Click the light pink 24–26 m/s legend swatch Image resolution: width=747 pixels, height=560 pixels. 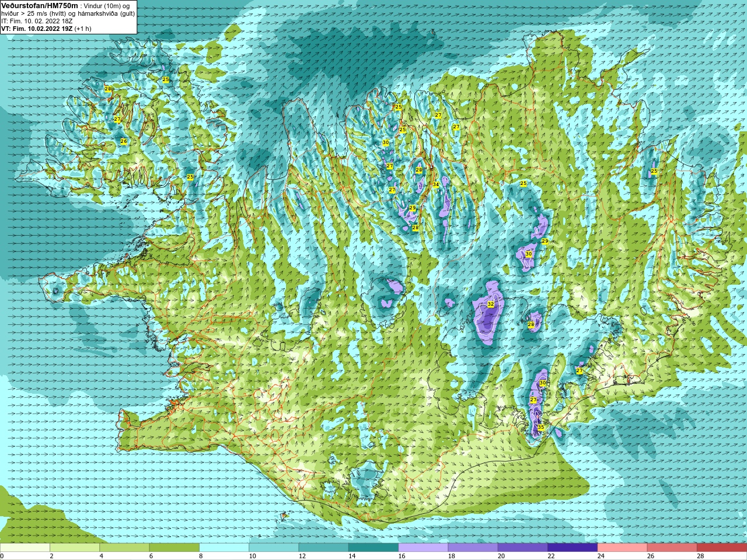(623, 548)
